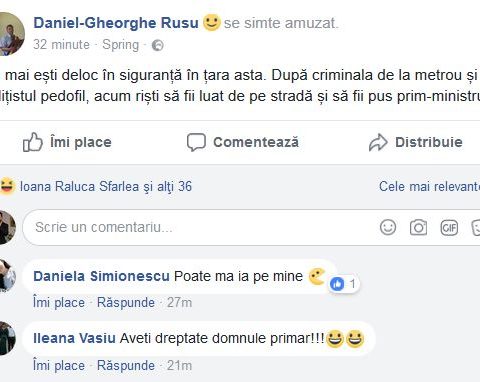Click the Comentează speech bubble icon
480x382 pixels.
coord(196,142)
